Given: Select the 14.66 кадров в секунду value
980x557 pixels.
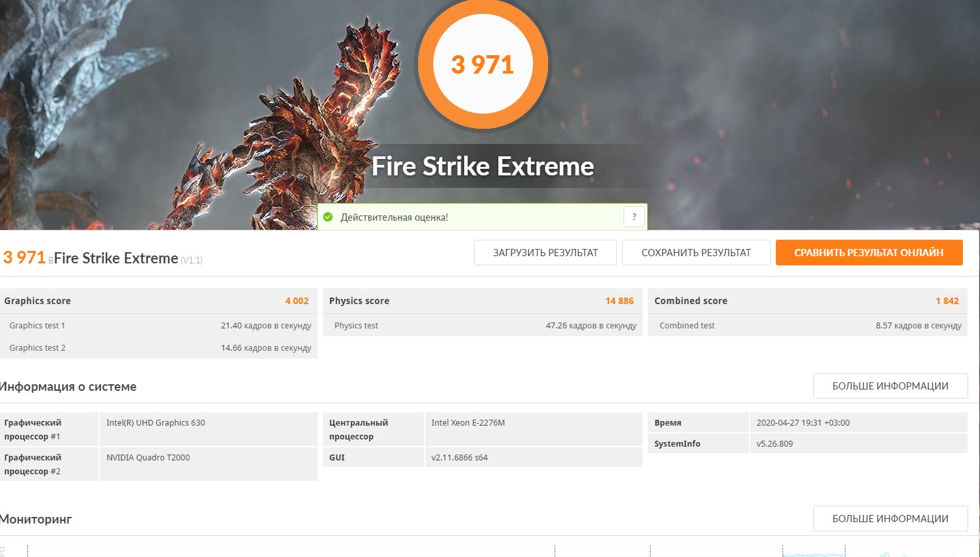Looking at the screenshot, I should click(266, 348).
